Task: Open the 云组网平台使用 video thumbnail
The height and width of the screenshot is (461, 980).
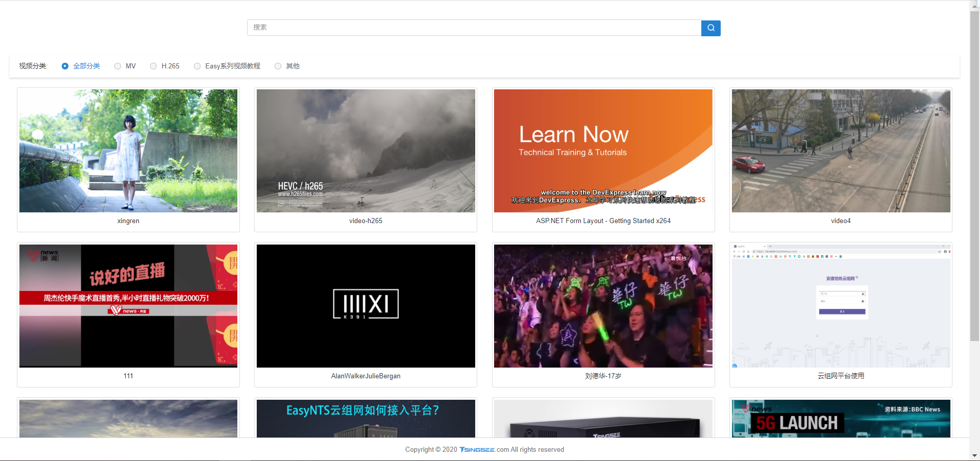Action: click(x=841, y=306)
